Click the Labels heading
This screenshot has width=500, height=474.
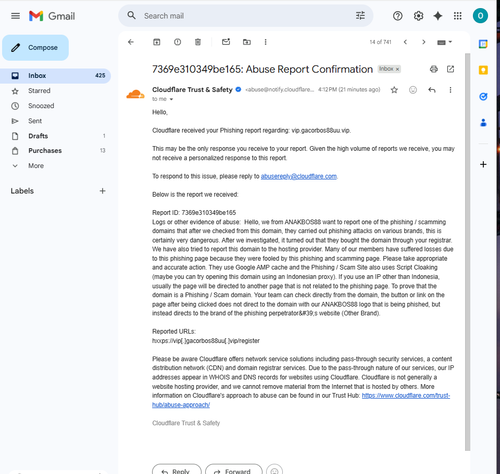coord(22,191)
